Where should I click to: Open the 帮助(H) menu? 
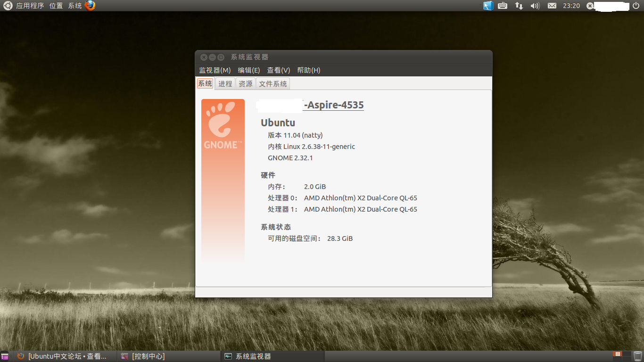click(x=309, y=70)
